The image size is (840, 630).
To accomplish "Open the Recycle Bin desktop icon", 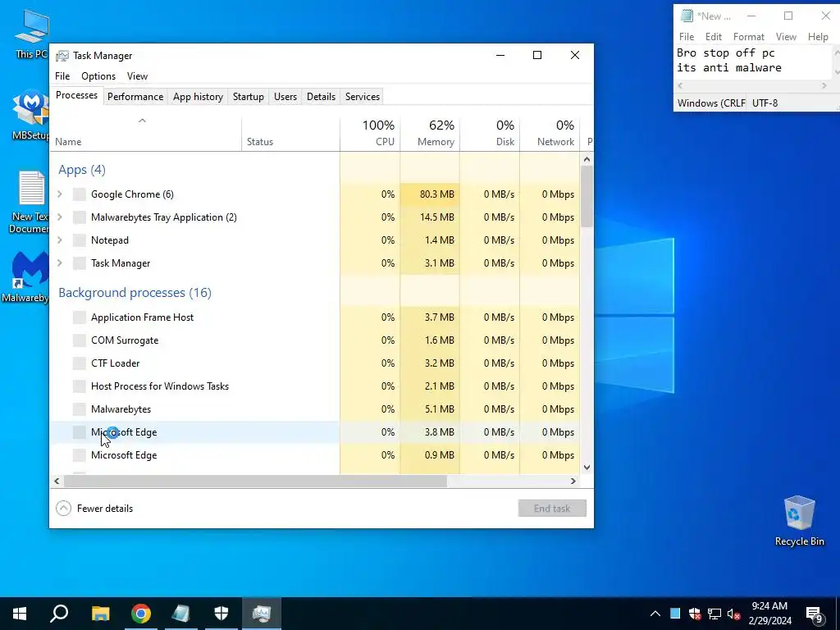I will (x=799, y=520).
